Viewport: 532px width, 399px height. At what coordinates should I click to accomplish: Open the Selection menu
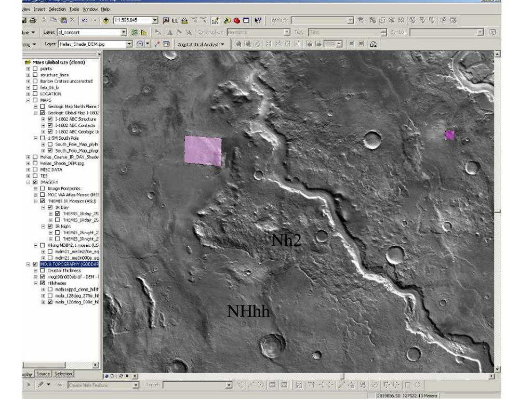coord(57,9)
